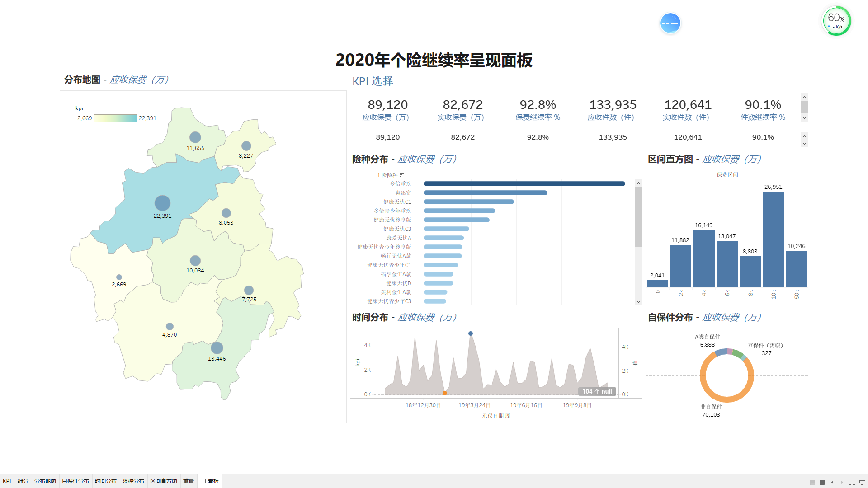Click the 104 个 null indicator
Screen dimensions: 868x488
click(597, 391)
